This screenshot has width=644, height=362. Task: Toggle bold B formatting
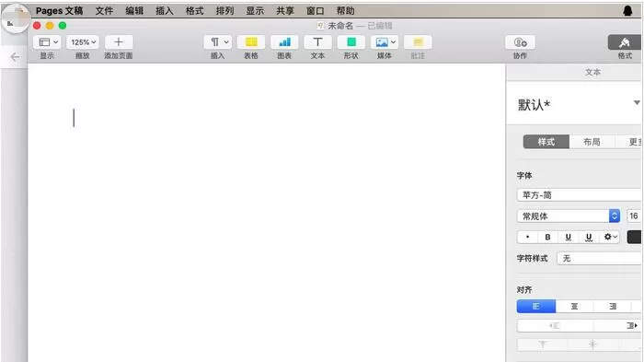[547, 237]
